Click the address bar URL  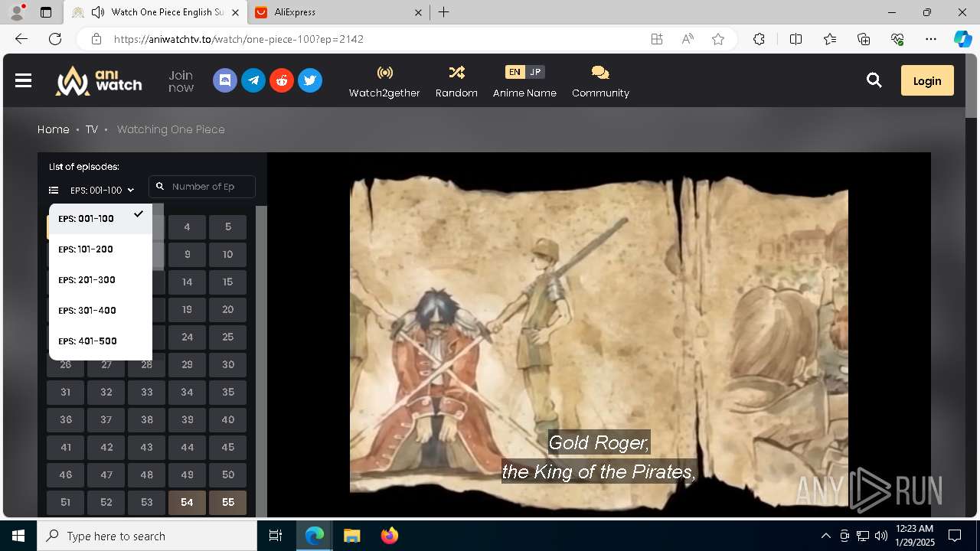pos(239,39)
